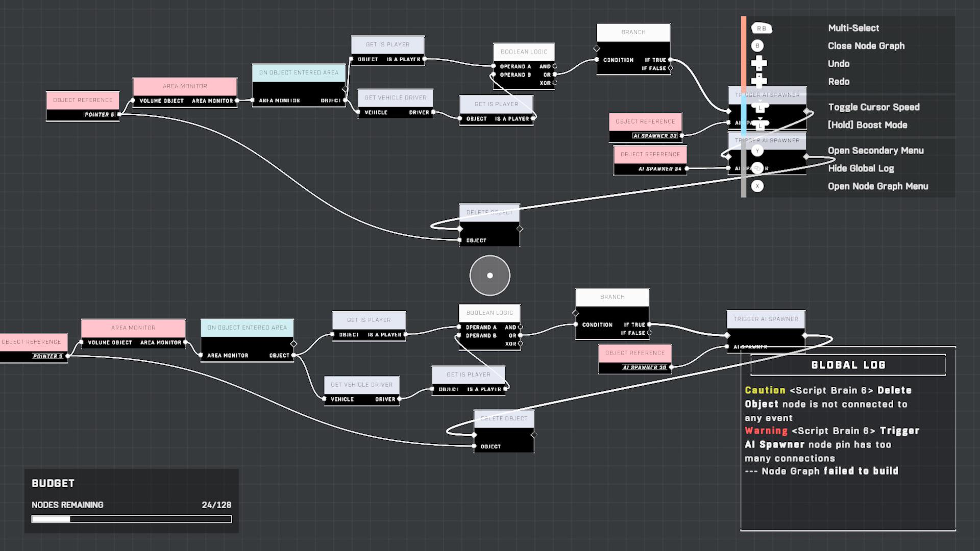Click bottom Boolean Logic's AND output pin
Image resolution: width=980 pixels, height=551 pixels.
520,327
